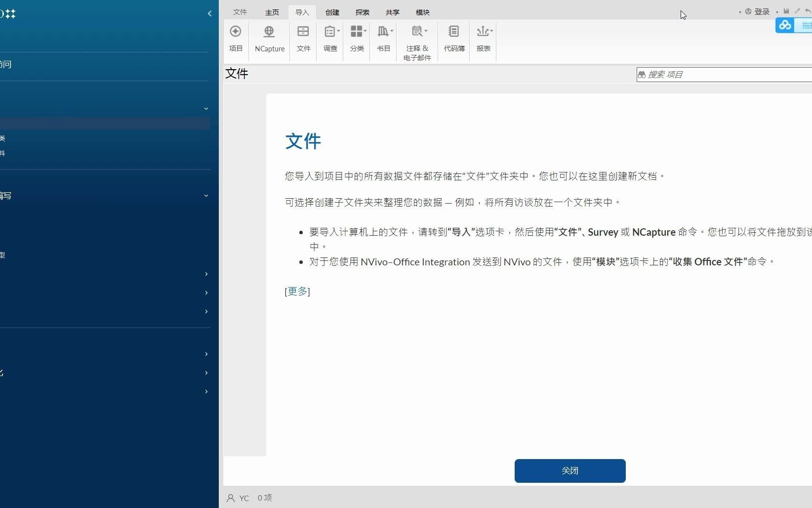
Task: Click the 文件 import button in the ribbon
Action: [303, 39]
